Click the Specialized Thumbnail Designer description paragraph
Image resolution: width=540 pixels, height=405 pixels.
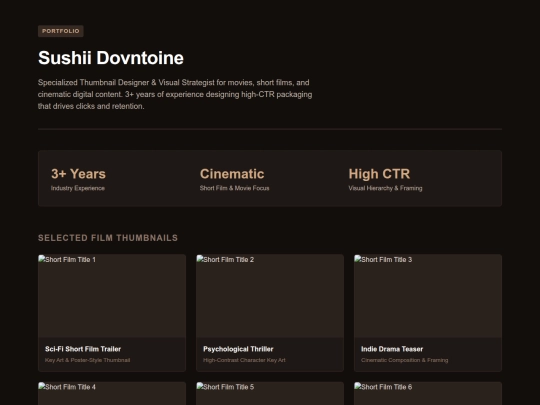point(175,94)
